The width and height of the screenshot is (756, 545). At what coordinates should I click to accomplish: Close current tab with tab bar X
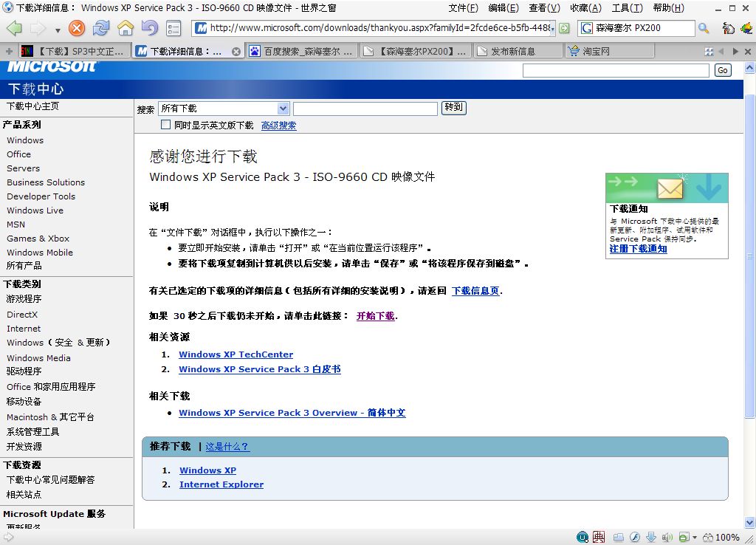(x=748, y=51)
